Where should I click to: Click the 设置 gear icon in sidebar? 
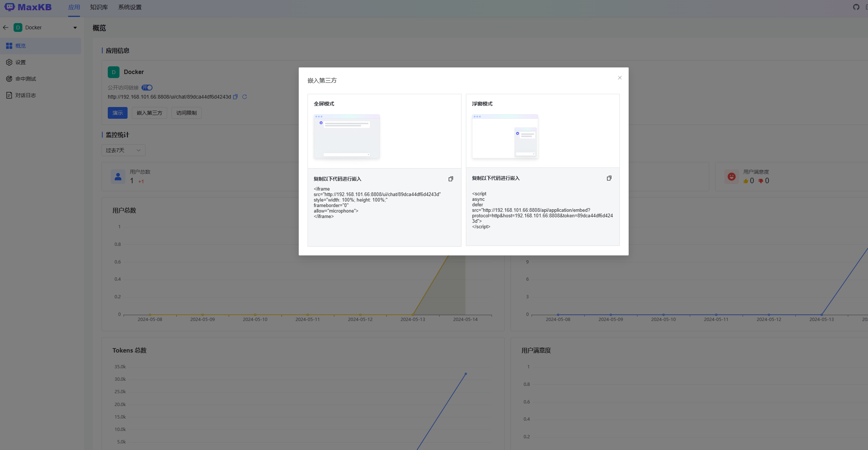pos(9,62)
